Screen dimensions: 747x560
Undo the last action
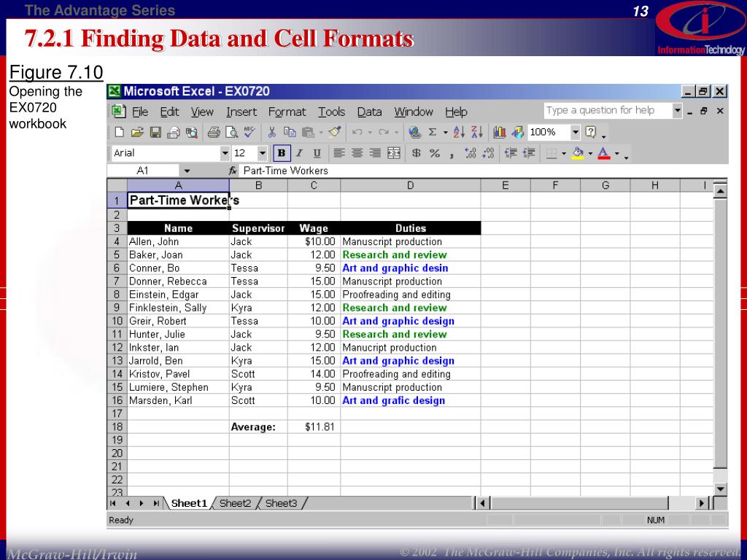point(357,133)
